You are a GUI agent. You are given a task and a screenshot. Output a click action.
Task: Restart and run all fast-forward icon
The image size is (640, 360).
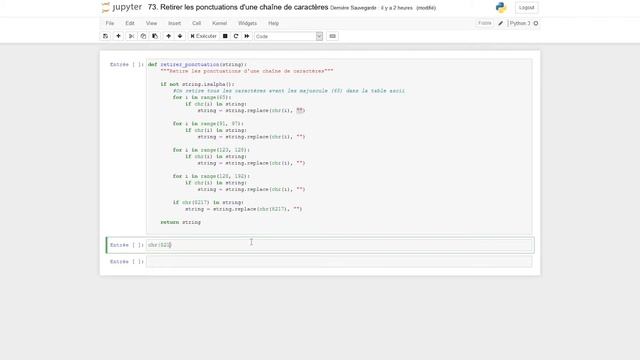pos(247,36)
